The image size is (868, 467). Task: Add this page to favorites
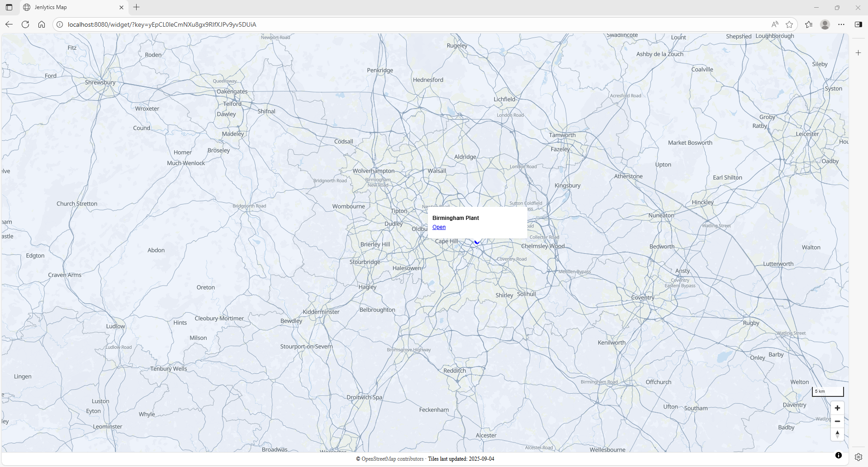click(x=789, y=24)
